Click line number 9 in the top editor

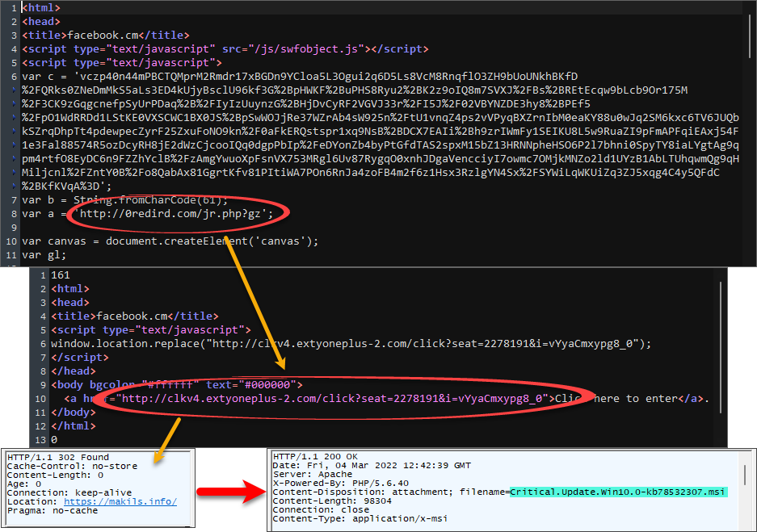point(14,228)
